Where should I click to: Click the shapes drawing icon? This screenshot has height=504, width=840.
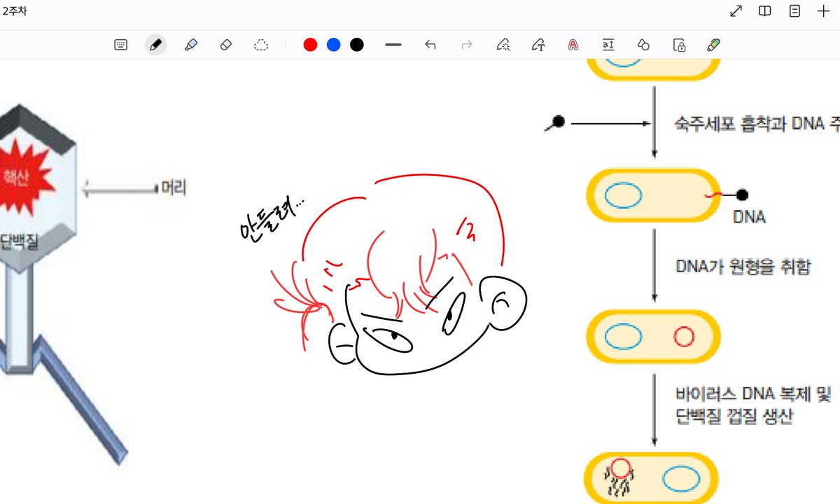[643, 44]
